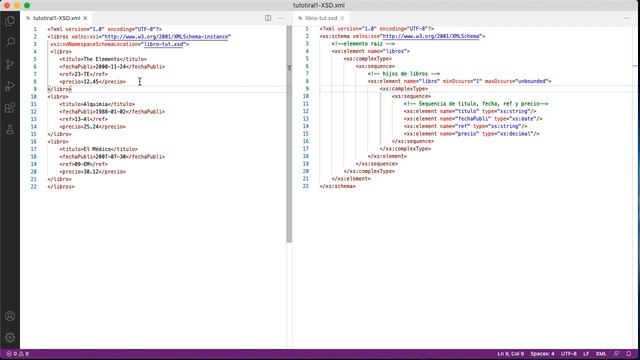The image size is (640, 360).
Task: Click fechaPubli 2007-07-30 line
Action: [x=112, y=156]
